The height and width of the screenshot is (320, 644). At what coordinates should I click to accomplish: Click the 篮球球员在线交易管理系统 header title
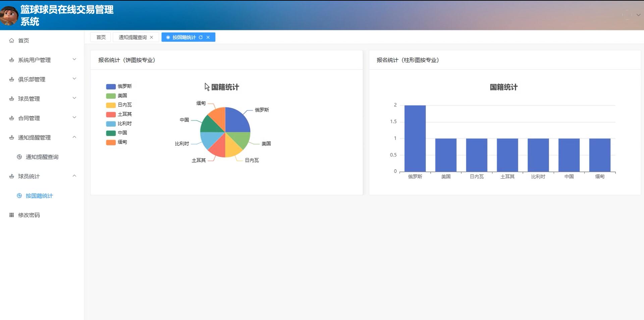(x=67, y=15)
